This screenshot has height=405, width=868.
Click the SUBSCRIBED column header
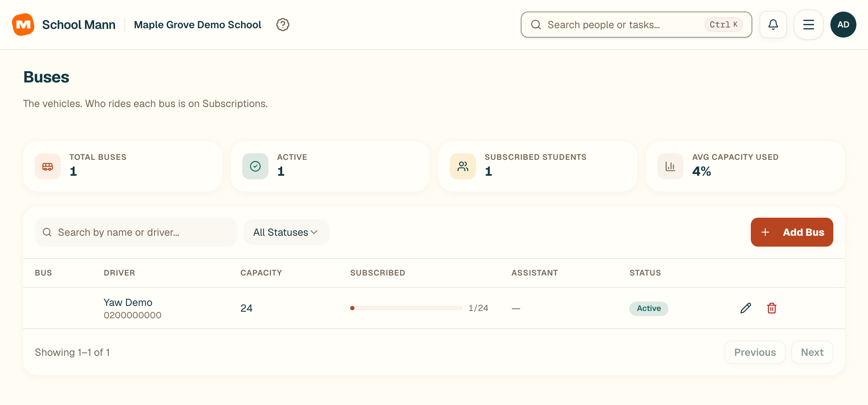[378, 273]
